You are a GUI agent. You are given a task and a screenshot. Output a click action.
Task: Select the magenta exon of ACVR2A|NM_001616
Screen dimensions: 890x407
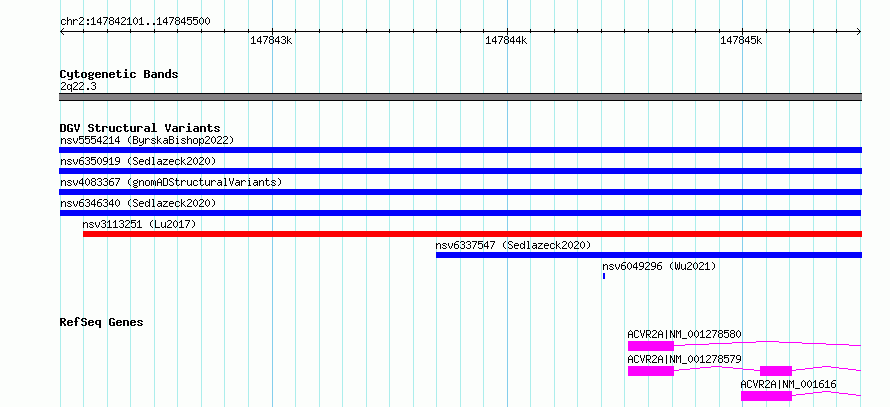point(766,396)
